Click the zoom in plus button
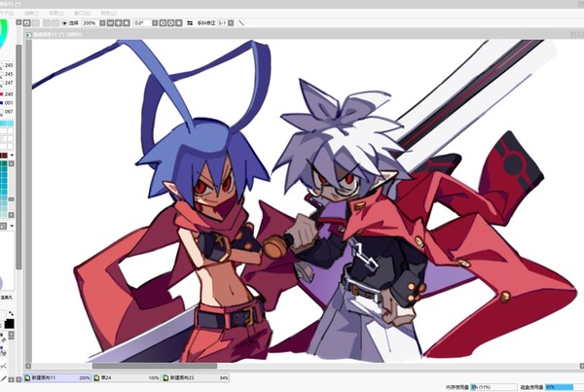Screen dimensions: 584x392 (x=119, y=23)
